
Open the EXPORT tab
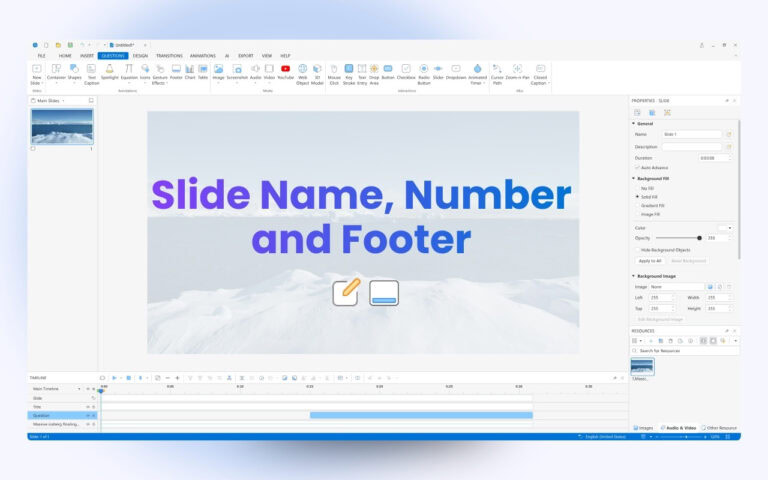246,56
